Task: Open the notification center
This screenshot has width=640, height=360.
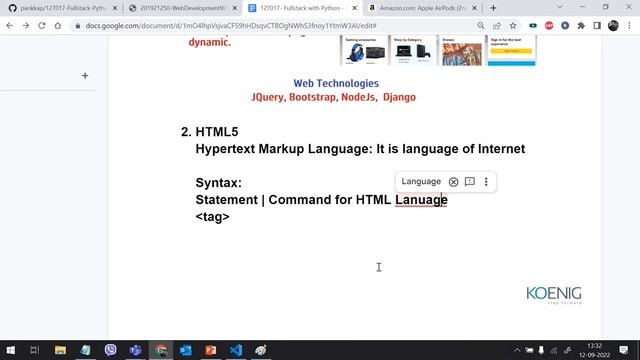Action: [624, 350]
